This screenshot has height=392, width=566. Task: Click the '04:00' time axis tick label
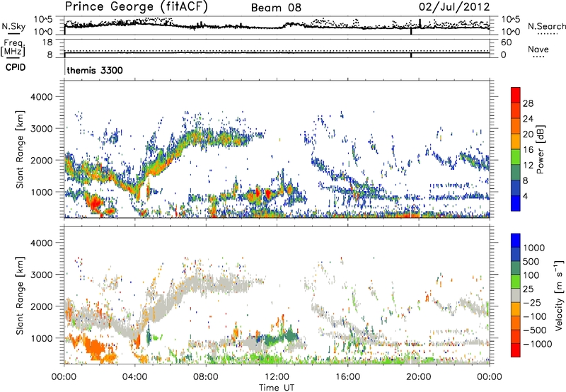coord(135,377)
